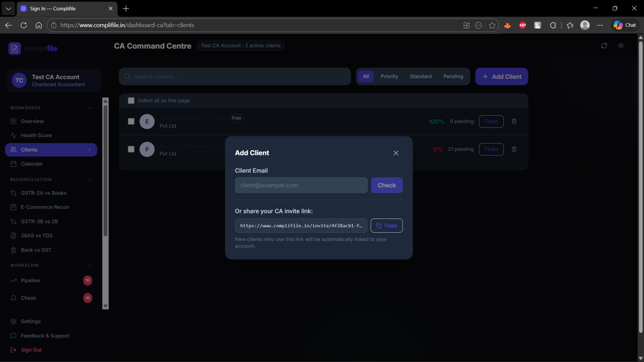
Task: Close the Sign In — Complifile tab
Action: (111, 9)
